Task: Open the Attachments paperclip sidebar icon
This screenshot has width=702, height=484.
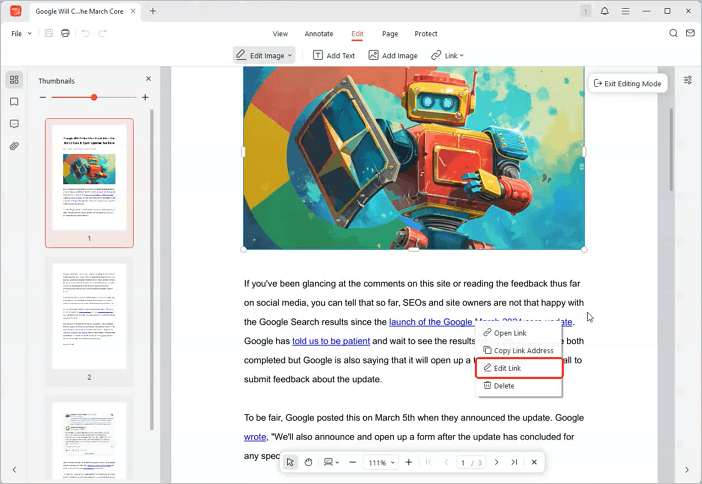Action: click(14, 146)
